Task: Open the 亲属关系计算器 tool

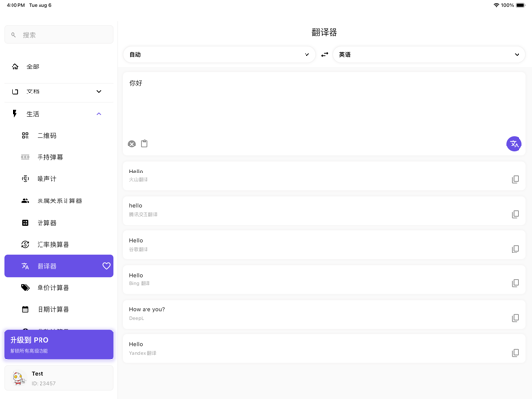Action: pos(59,200)
